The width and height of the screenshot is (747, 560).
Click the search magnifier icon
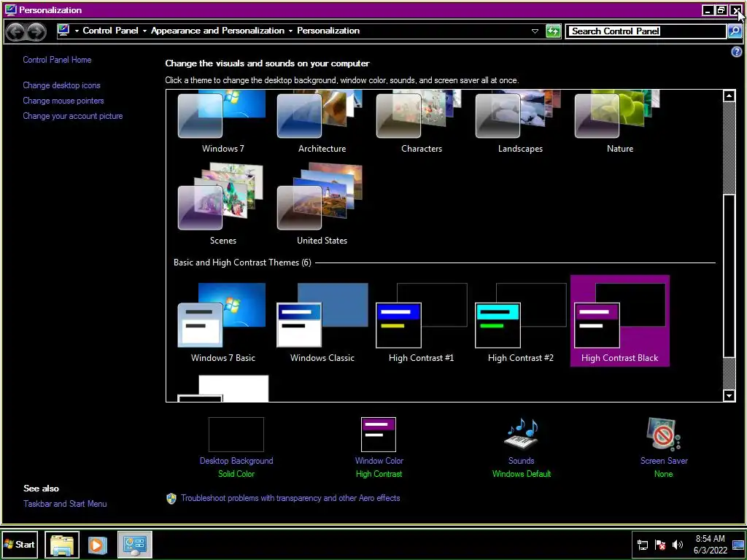point(735,31)
